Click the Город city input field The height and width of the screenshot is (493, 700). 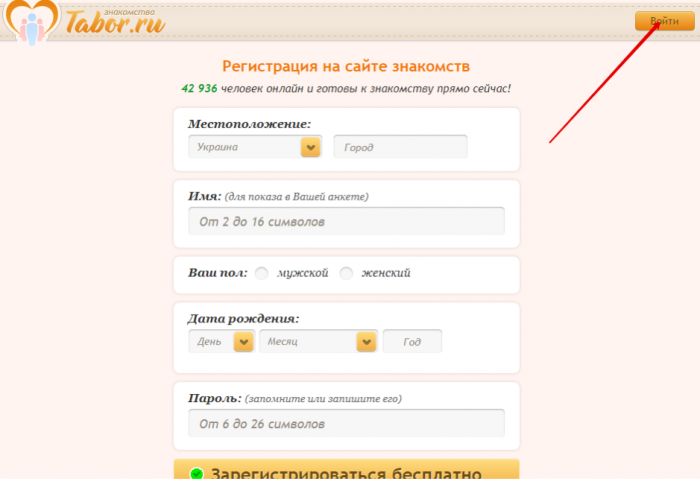click(400, 147)
